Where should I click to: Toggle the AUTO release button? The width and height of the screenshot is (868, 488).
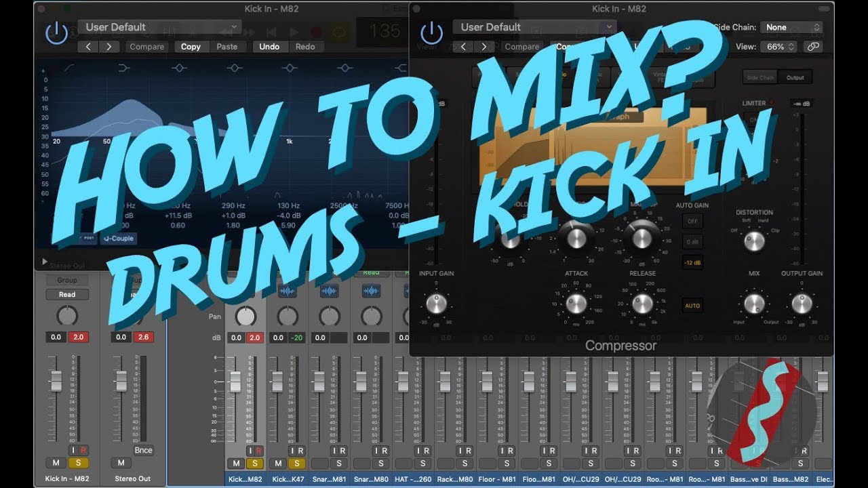[692, 306]
